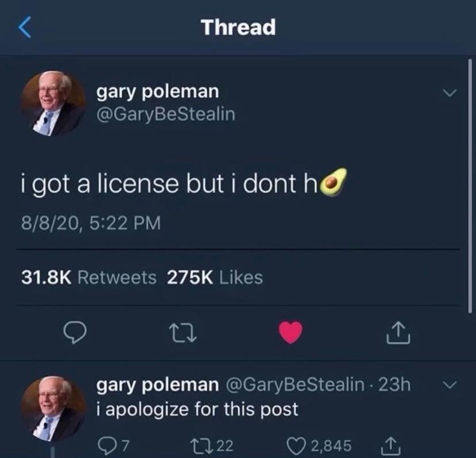This screenshot has height=458, width=476.
Task: View the 31.8K Retweets list
Action: 89,278
